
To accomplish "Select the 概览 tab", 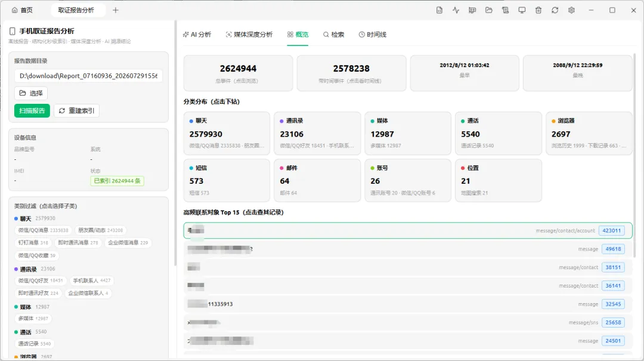I will [298, 35].
